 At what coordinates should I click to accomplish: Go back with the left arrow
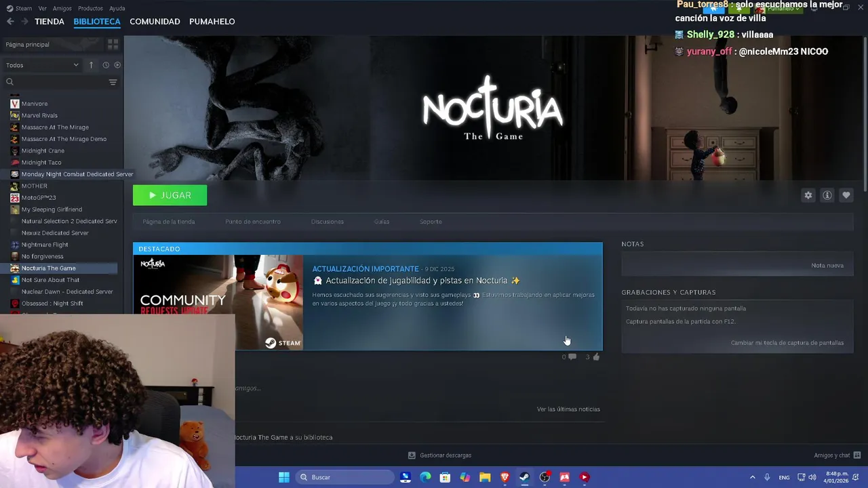[x=10, y=22]
